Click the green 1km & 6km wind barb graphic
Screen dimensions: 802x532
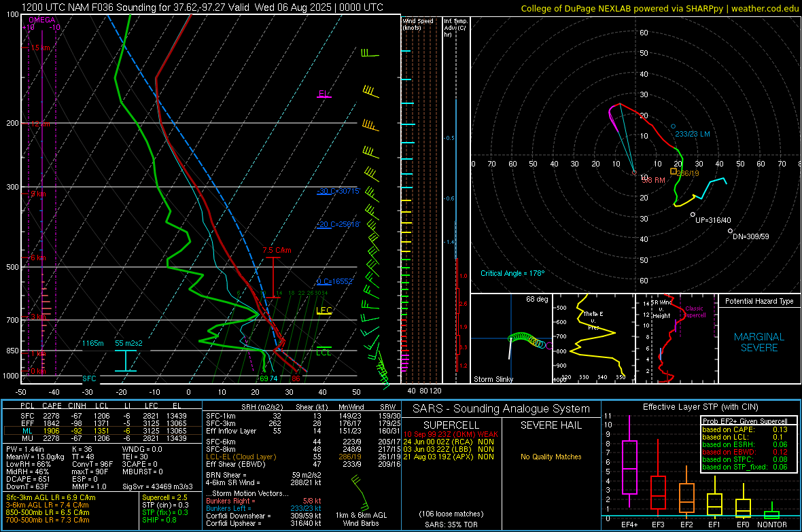pyautogui.click(x=360, y=493)
